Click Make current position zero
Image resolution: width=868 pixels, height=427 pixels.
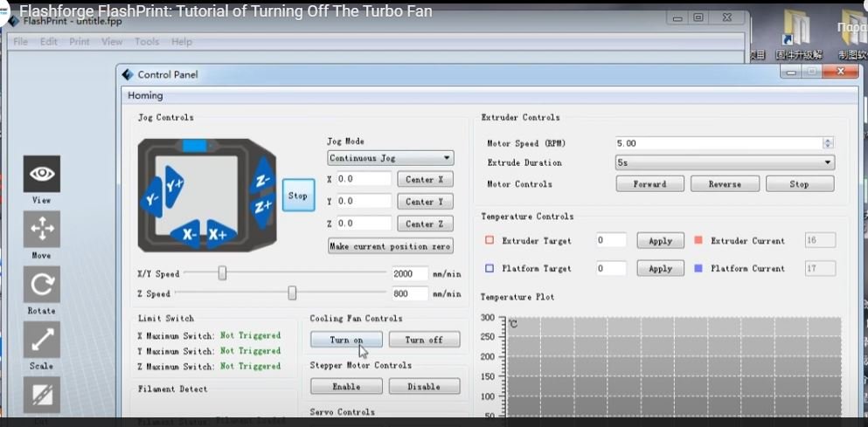point(390,246)
